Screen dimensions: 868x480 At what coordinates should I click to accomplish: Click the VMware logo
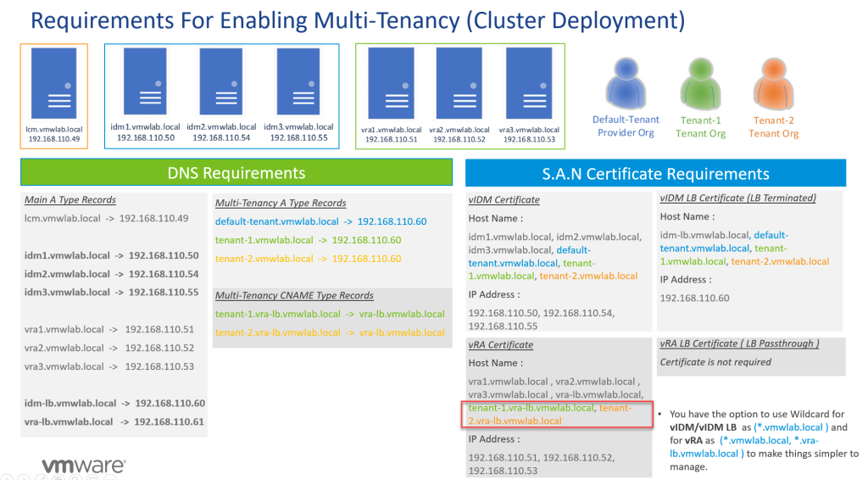(84, 465)
